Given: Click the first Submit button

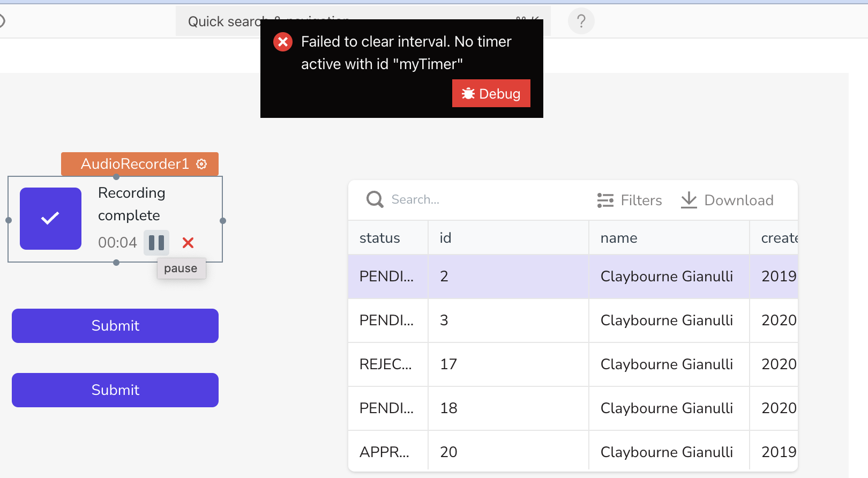Looking at the screenshot, I should (115, 326).
